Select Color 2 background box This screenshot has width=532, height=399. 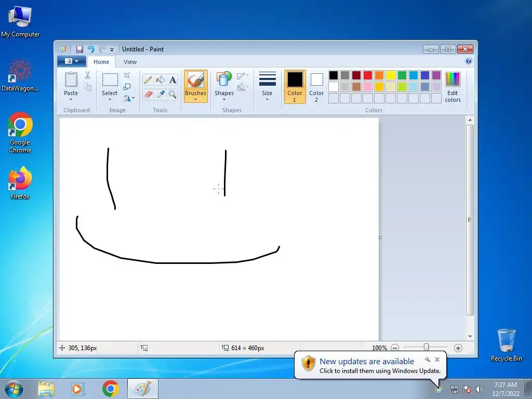click(316, 87)
